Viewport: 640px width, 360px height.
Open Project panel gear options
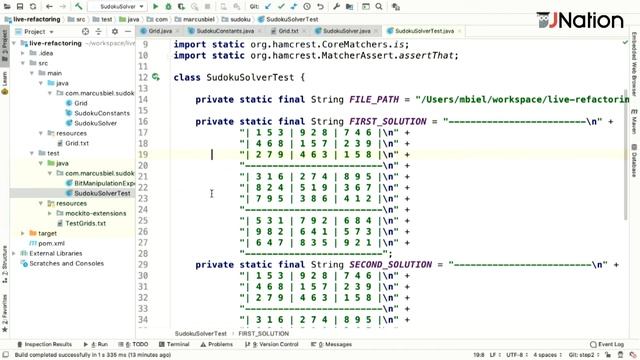point(115,31)
